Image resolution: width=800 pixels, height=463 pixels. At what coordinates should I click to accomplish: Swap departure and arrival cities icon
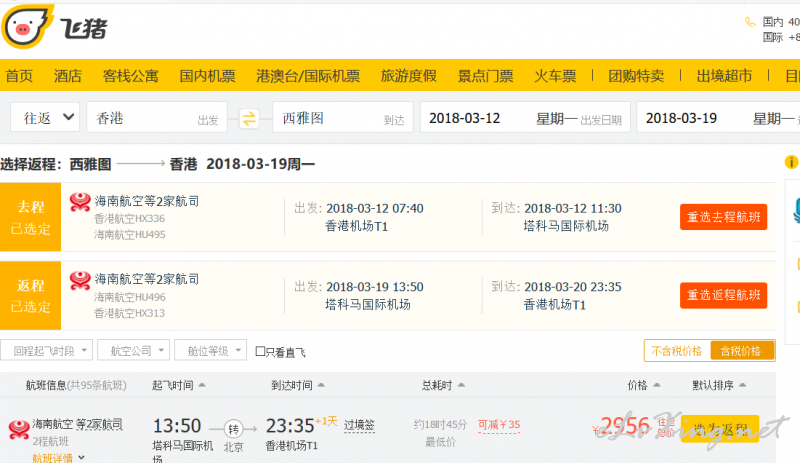(x=249, y=118)
